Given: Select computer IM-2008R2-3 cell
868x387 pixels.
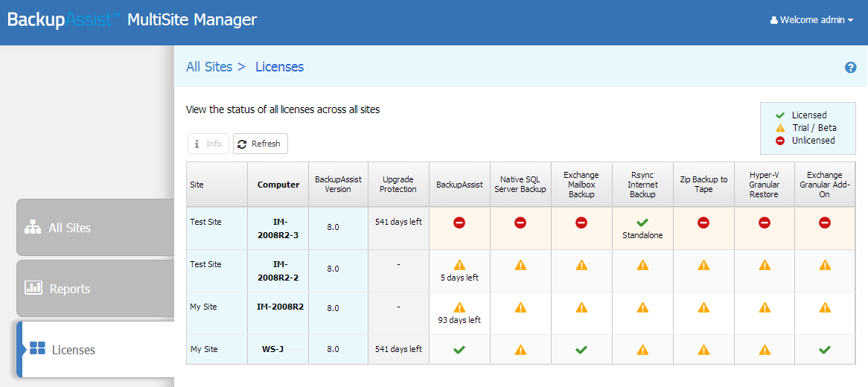Looking at the screenshot, I should click(278, 228).
